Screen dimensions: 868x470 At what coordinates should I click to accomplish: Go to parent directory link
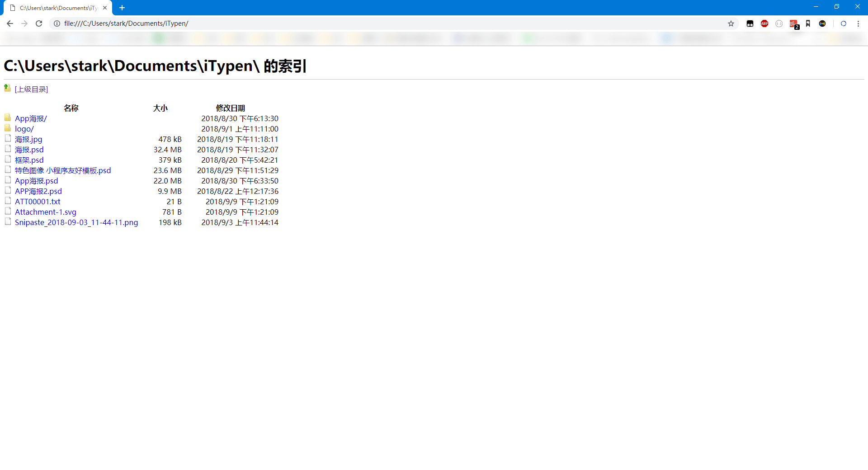[31, 89]
